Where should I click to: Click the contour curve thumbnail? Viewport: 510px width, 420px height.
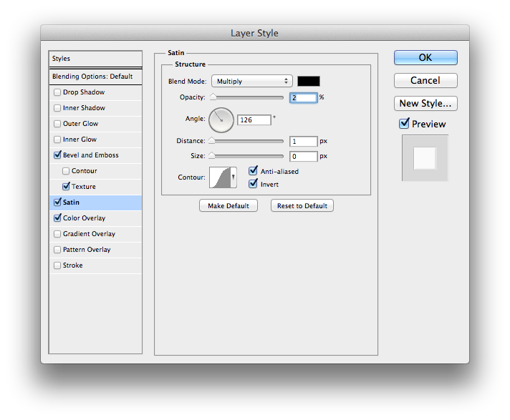coord(220,177)
